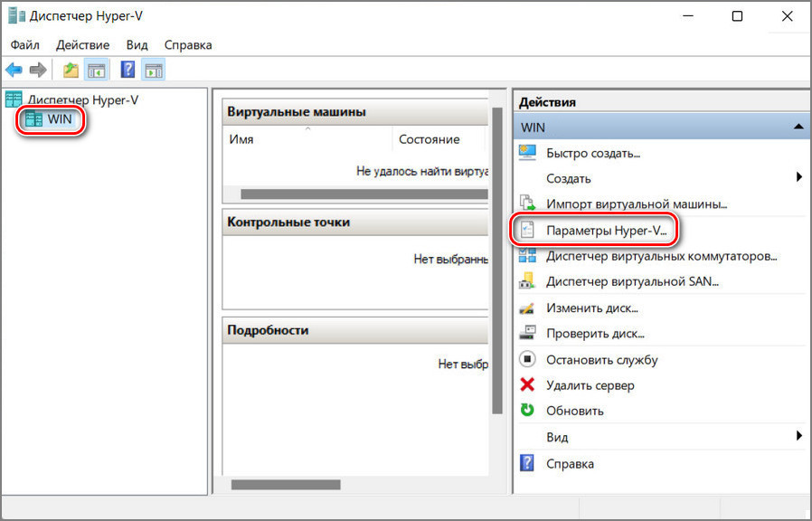Choose Импорт виртуальной машины... action
This screenshot has height=521, width=812.
click(x=637, y=204)
